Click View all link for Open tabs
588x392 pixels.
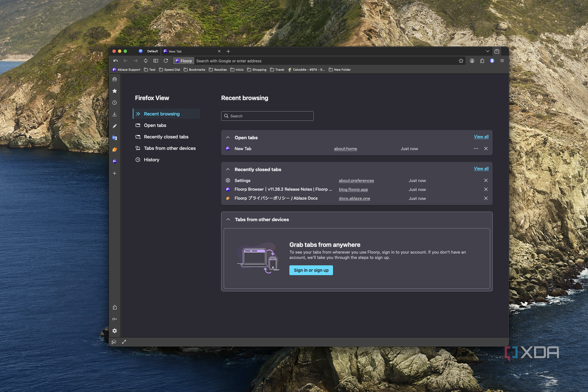pyautogui.click(x=481, y=137)
